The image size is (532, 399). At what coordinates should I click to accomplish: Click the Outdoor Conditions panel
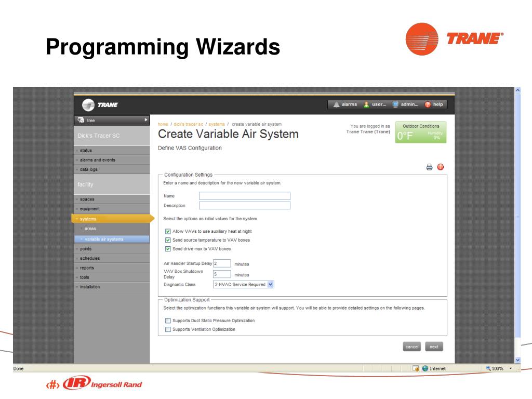(x=421, y=132)
